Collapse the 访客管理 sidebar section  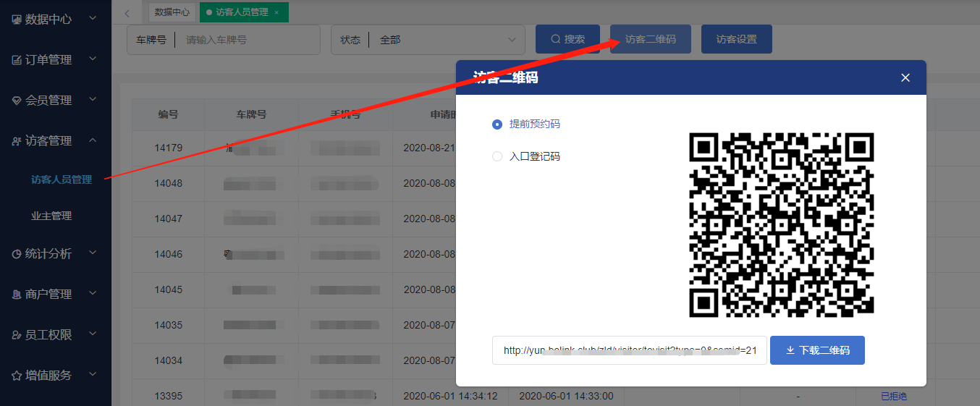(x=93, y=140)
